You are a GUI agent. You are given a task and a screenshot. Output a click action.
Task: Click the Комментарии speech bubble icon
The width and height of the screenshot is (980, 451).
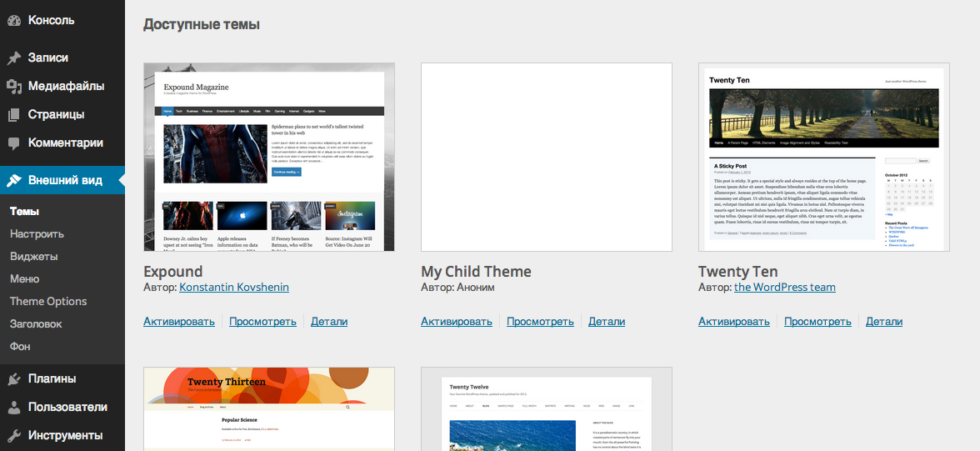point(14,143)
